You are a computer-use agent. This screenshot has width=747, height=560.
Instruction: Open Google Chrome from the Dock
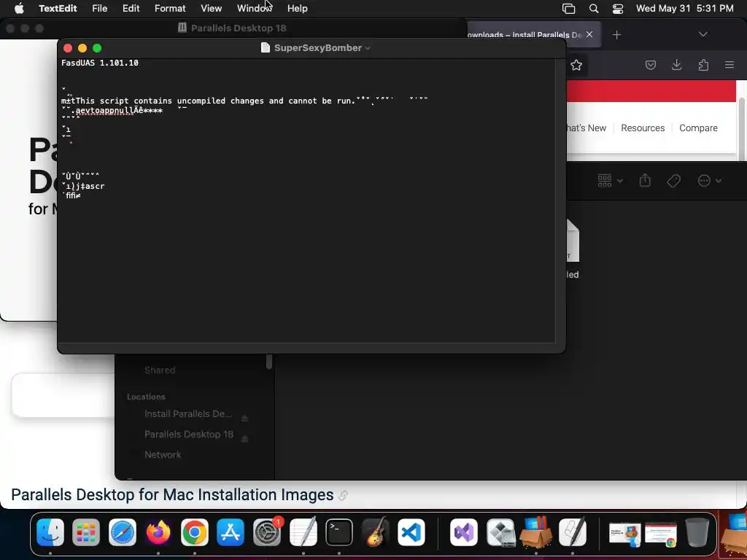[x=194, y=532]
